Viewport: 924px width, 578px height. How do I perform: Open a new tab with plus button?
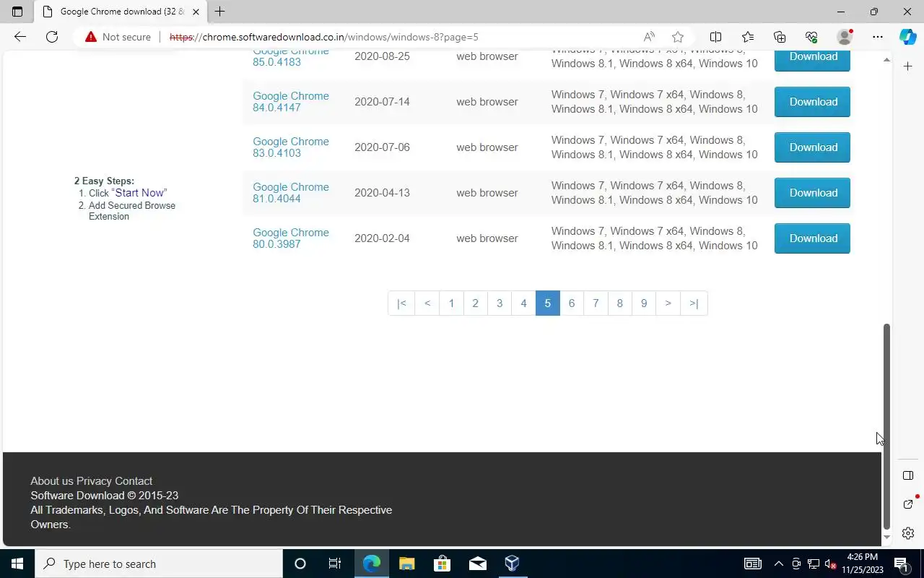(x=219, y=12)
